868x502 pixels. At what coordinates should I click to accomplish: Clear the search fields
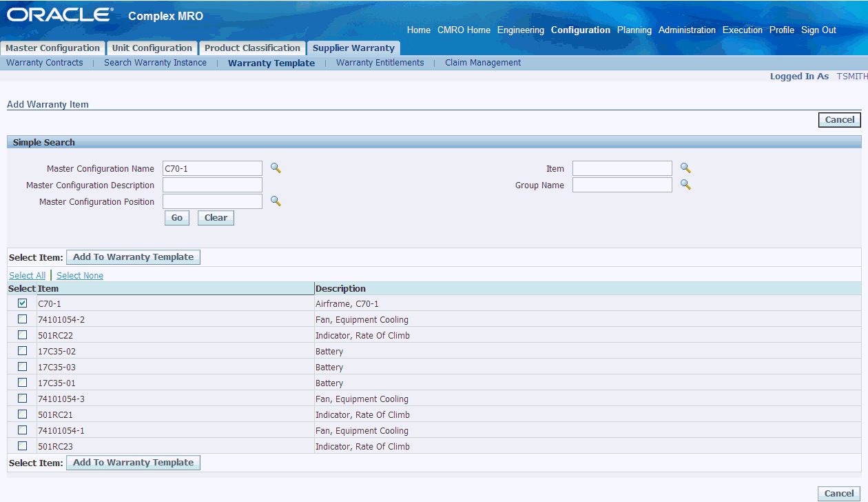pyautogui.click(x=216, y=218)
